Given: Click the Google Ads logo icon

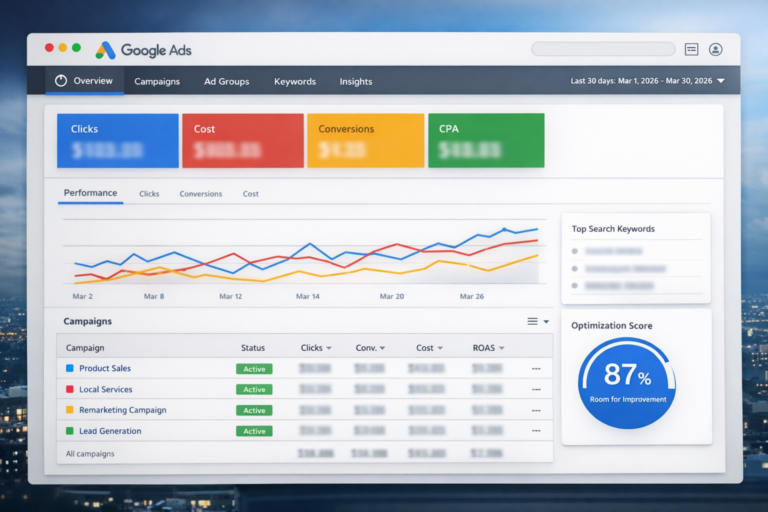Looking at the screenshot, I should tap(105, 50).
